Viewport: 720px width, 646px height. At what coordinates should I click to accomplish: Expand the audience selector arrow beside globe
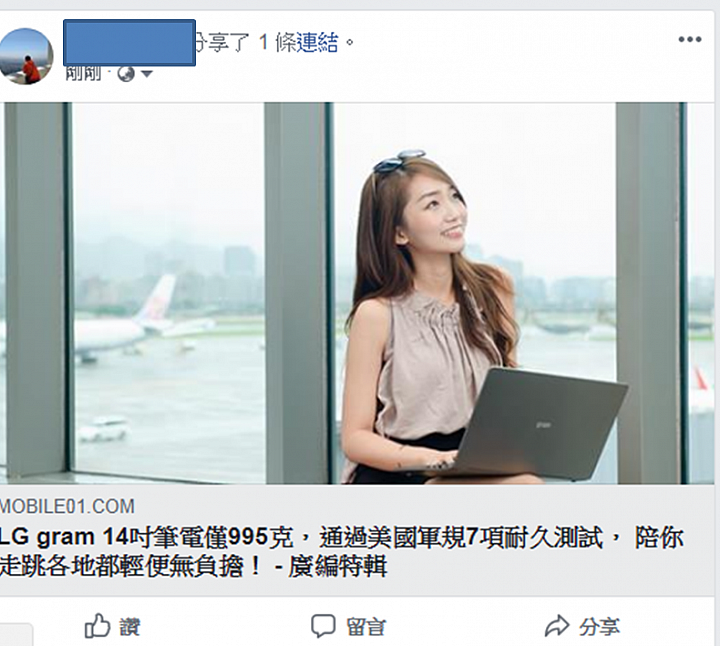(146, 74)
